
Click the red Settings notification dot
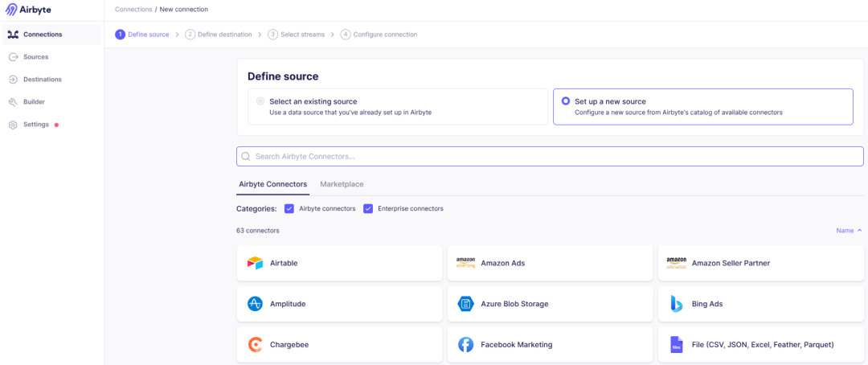click(x=56, y=125)
